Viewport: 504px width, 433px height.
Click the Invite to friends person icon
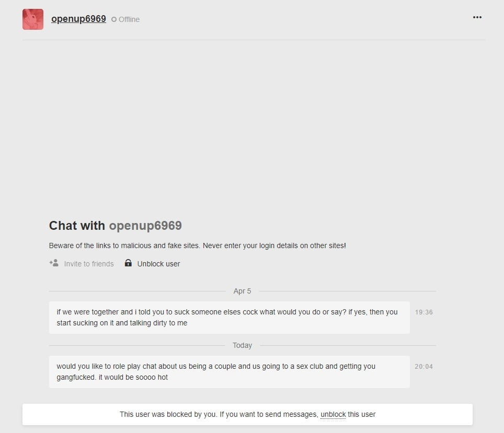click(x=54, y=263)
